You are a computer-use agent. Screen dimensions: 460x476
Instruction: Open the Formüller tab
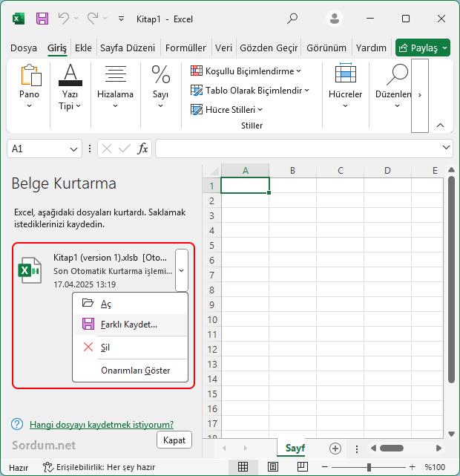[185, 48]
